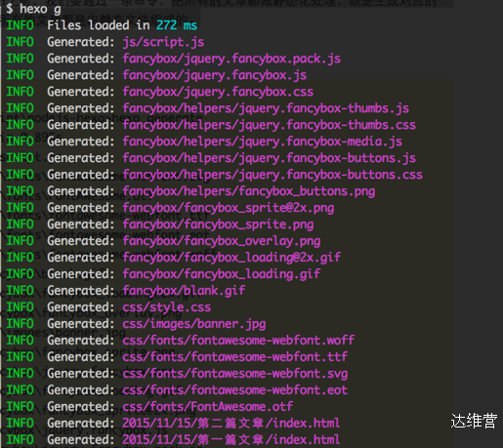Click fancybox/blank.gif path
This screenshot has height=448, width=503.
coord(184,291)
